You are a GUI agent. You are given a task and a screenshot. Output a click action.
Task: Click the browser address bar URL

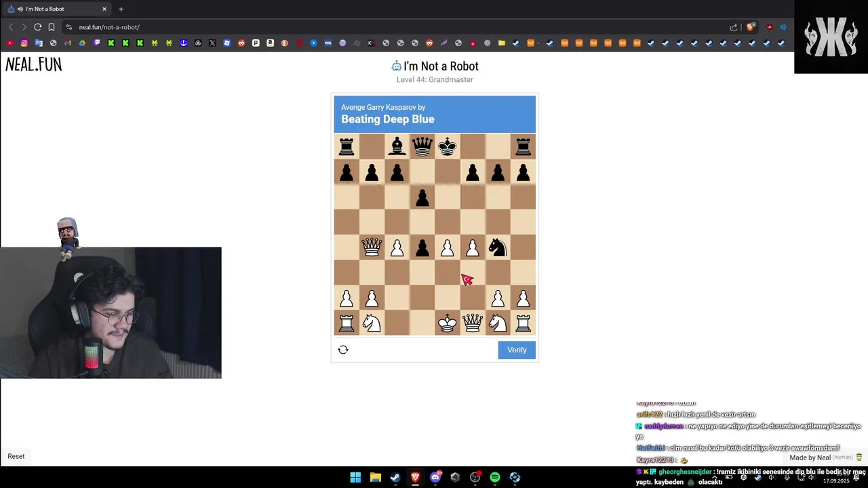click(x=109, y=27)
